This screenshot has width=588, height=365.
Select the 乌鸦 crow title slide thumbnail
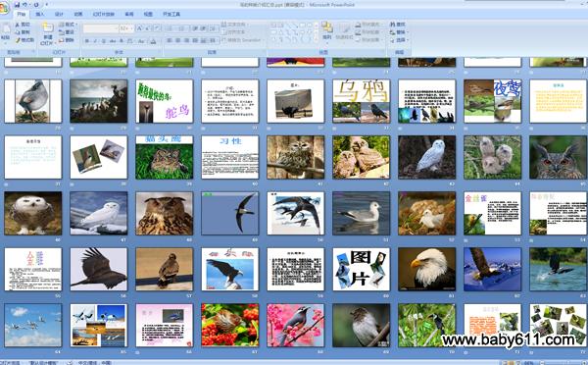click(x=361, y=101)
